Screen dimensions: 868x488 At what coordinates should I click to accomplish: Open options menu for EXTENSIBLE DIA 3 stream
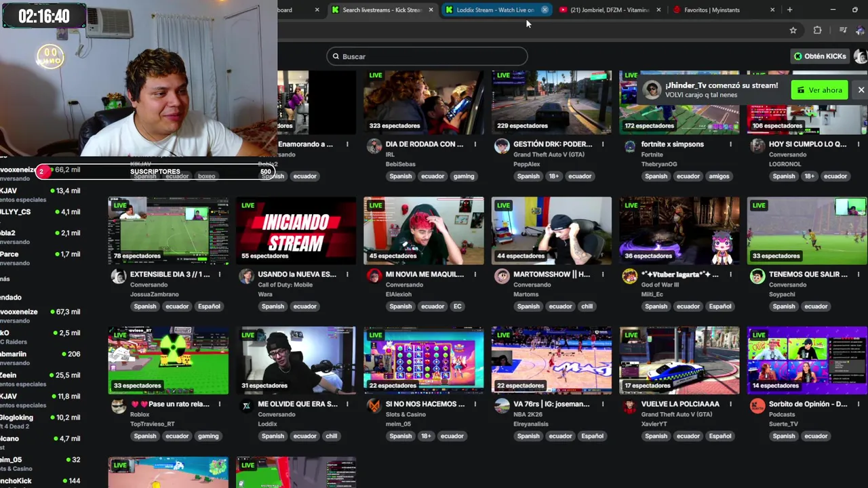tap(219, 274)
